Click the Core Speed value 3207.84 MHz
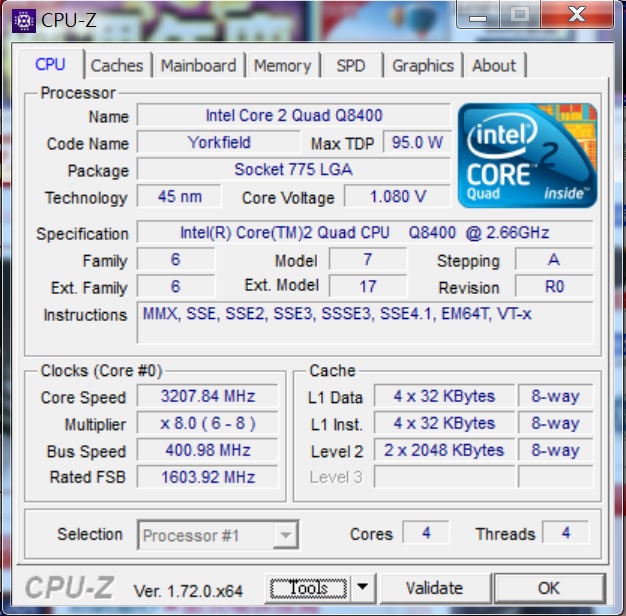 208,396
